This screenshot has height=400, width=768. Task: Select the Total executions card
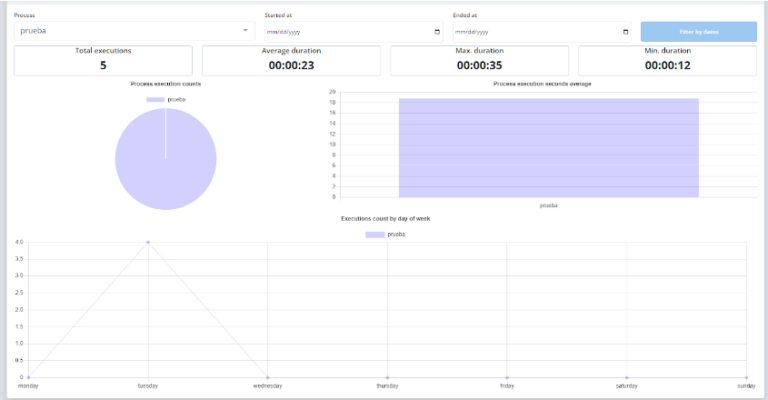click(103, 61)
